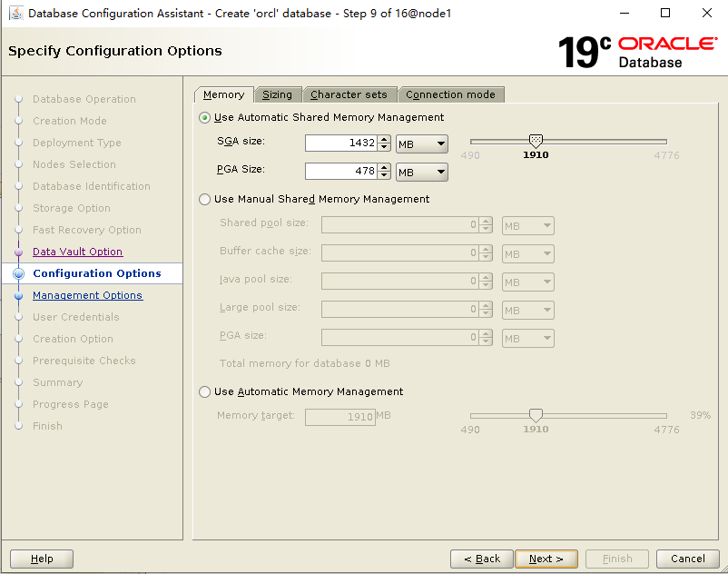Select Use Automatic Shared Memory Management

click(x=204, y=117)
